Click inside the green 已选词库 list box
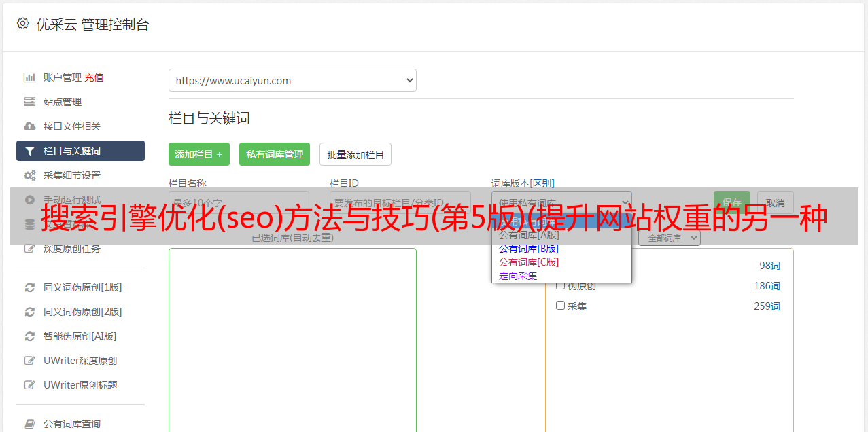This screenshot has width=868, height=432. point(292,340)
